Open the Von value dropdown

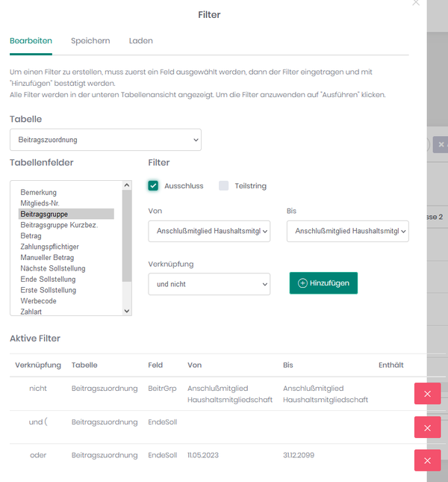tap(209, 231)
